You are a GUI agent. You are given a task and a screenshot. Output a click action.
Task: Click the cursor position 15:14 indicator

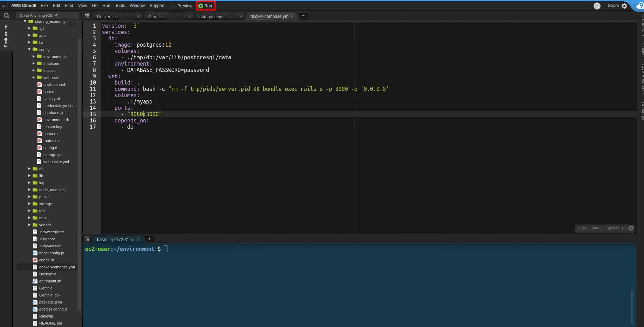[x=582, y=228]
